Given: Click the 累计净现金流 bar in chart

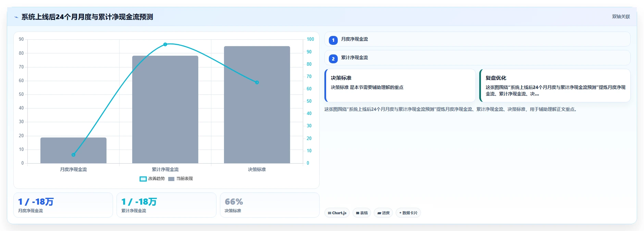Looking at the screenshot, I should coord(165,110).
